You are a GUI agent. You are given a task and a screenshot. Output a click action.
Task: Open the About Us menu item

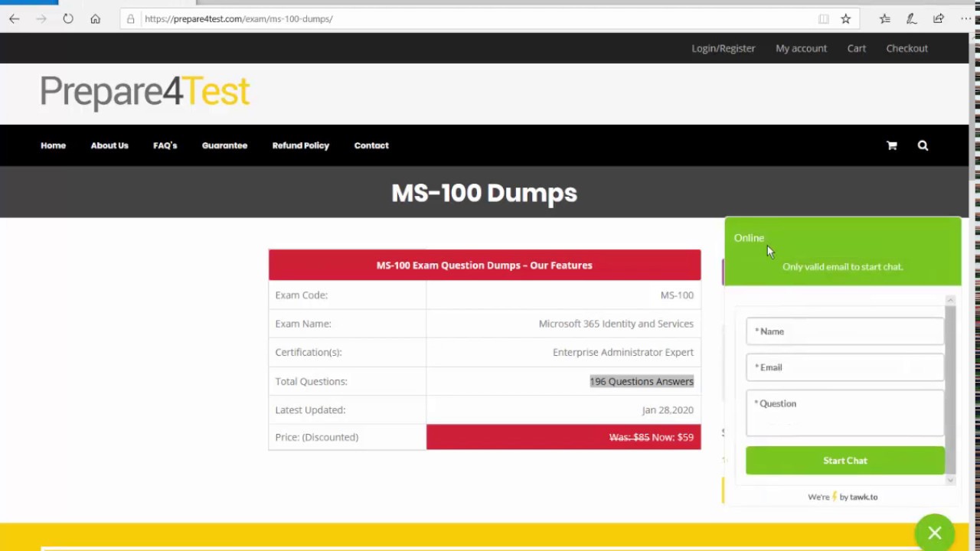tap(109, 145)
